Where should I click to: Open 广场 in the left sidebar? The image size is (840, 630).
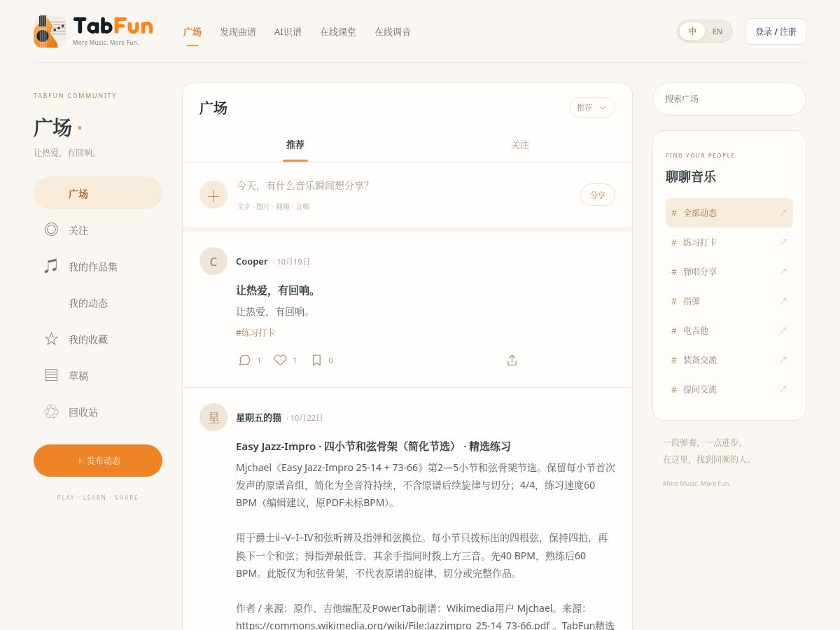click(98, 193)
